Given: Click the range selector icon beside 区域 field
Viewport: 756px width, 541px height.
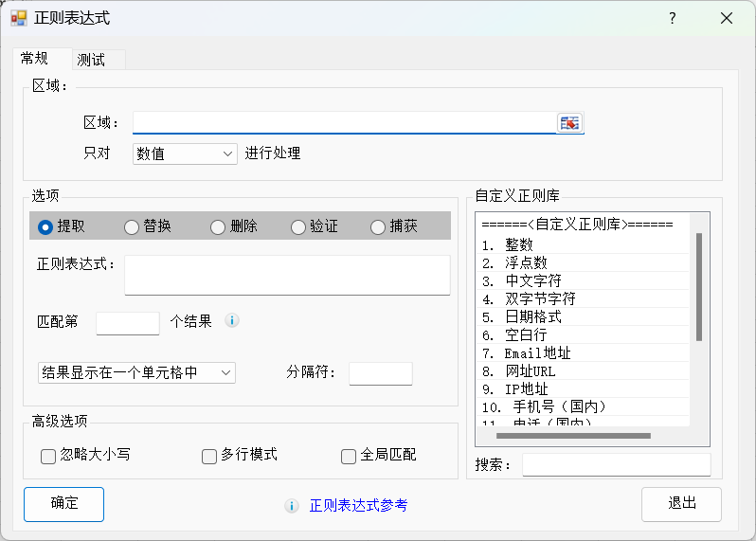Looking at the screenshot, I should (569, 123).
